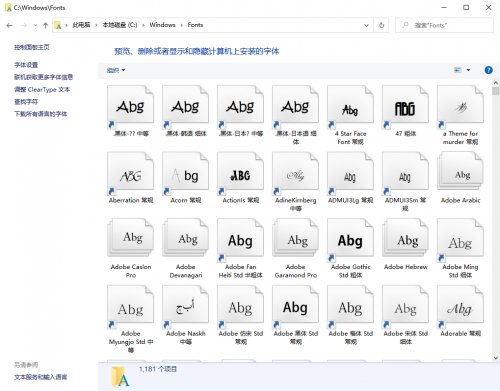500x391 pixels.
Task: Expand chevron after 本地磁盘 (C:) breadcrumb
Action: tap(143, 25)
